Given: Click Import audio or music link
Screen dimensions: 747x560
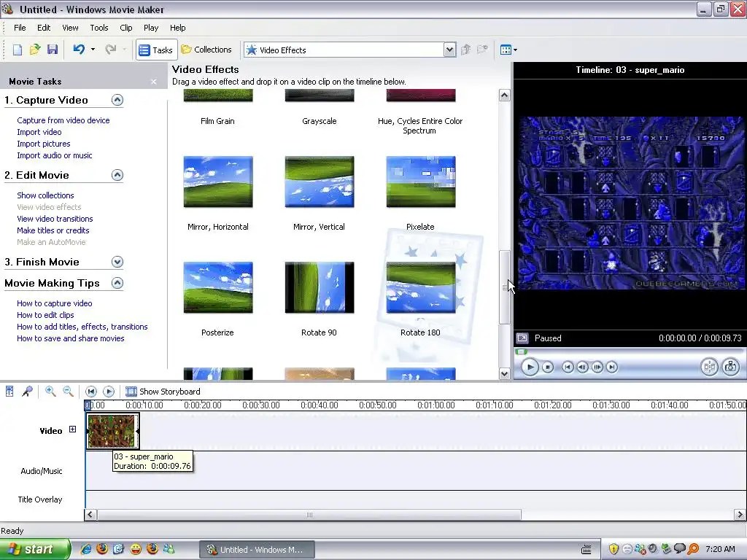Looking at the screenshot, I should click(54, 155).
